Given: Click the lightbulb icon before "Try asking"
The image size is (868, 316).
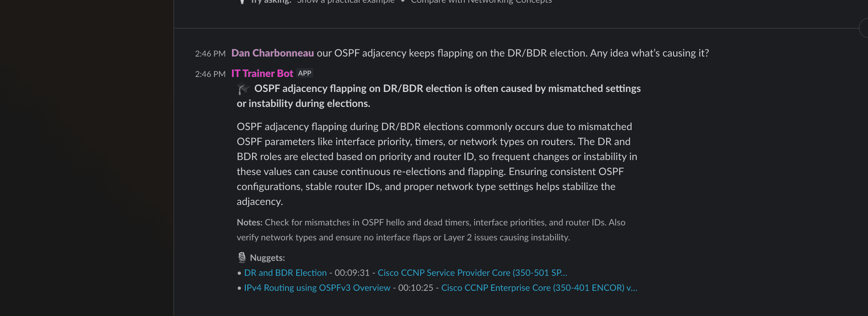Looking at the screenshot, I should 242,2.
